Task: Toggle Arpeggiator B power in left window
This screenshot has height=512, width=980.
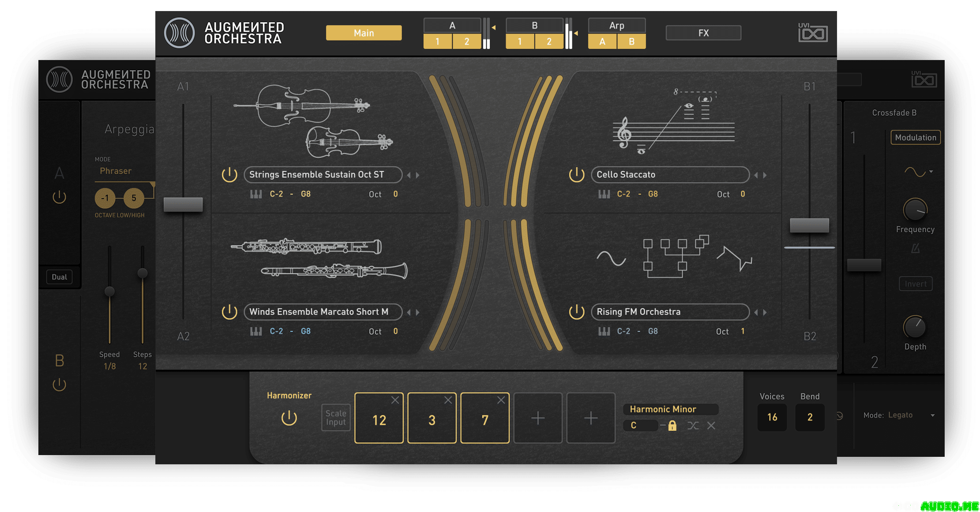Action: pyautogui.click(x=59, y=384)
